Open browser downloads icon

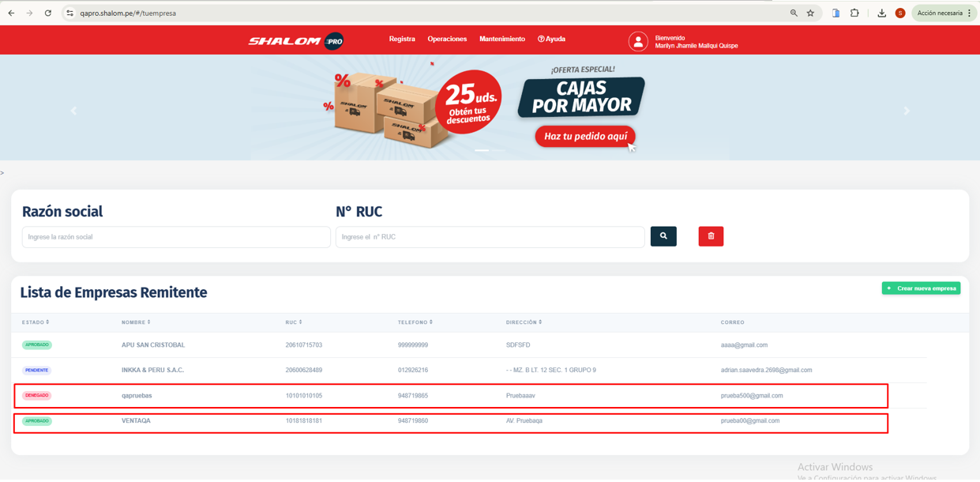[881, 13]
